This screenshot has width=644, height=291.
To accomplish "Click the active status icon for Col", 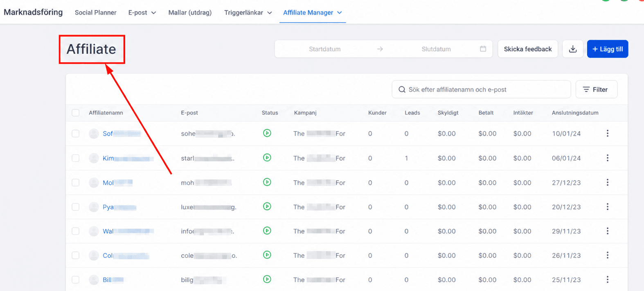I will tap(267, 255).
